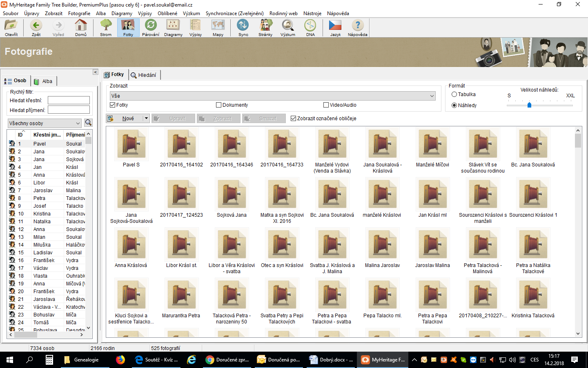Viewport: 588px width, 368px height.
Task: Click the Párování matching toolbar icon
Action: 151,27
